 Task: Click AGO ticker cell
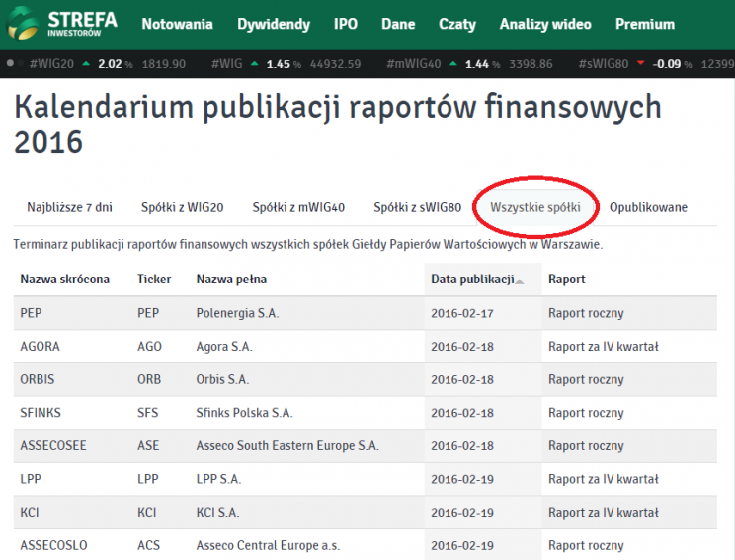(149, 347)
